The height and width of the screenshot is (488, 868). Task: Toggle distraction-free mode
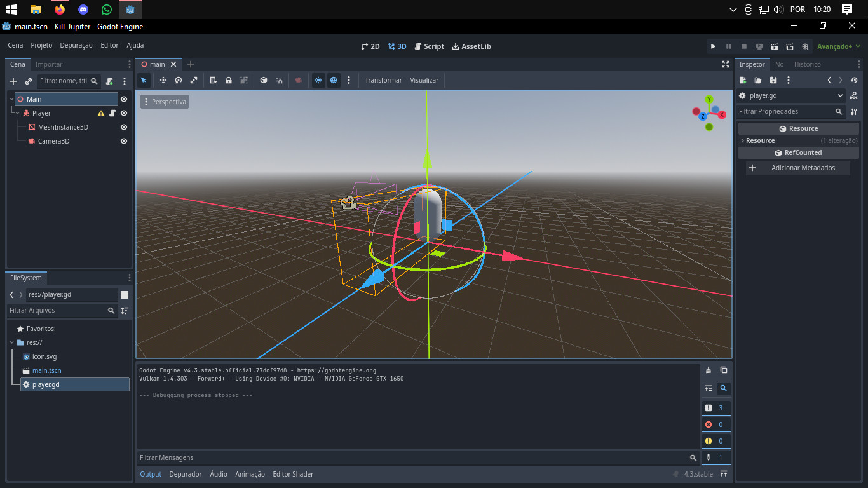[x=726, y=64]
